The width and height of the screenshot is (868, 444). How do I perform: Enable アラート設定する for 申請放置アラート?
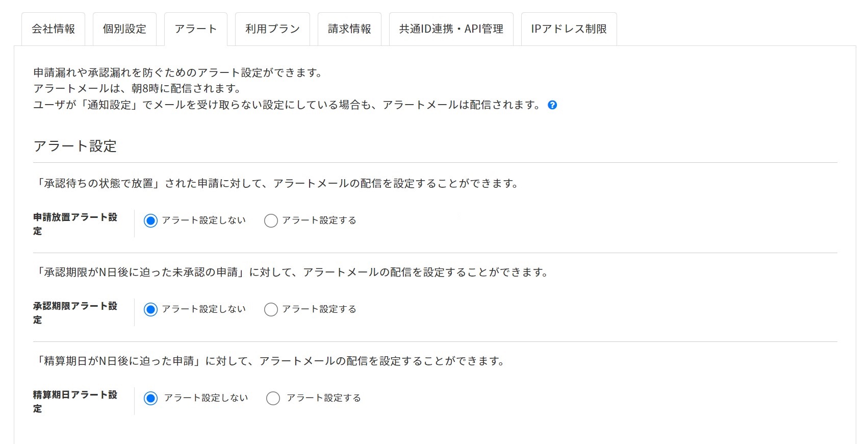pos(271,220)
